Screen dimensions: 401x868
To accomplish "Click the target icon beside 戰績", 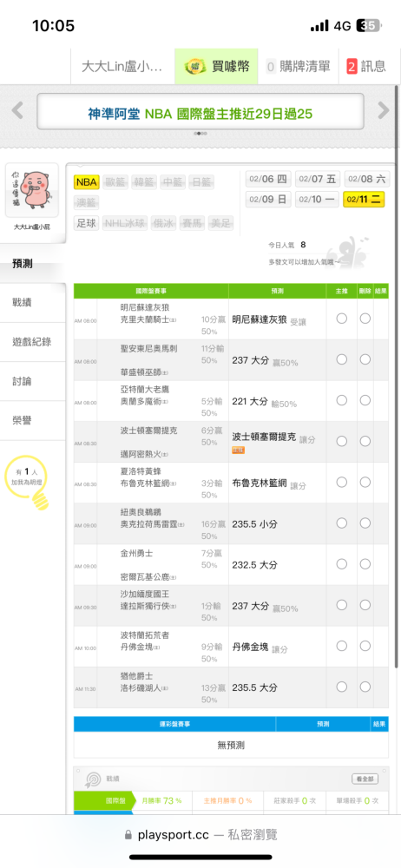I will pyautogui.click(x=93, y=779).
